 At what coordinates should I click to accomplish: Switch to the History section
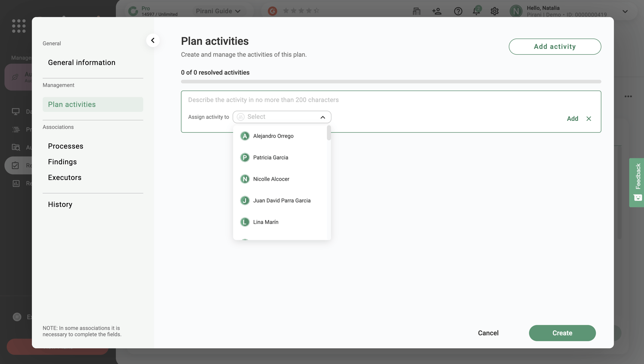[x=60, y=204]
